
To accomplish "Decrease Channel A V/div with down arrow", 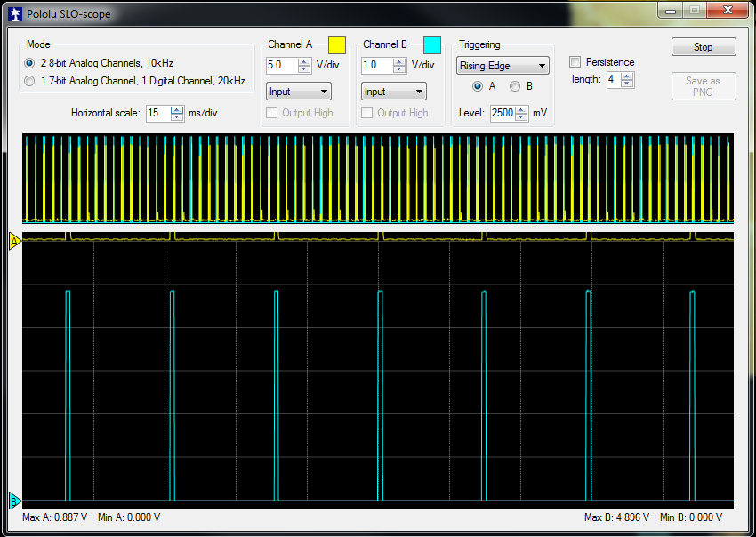I will pos(304,69).
